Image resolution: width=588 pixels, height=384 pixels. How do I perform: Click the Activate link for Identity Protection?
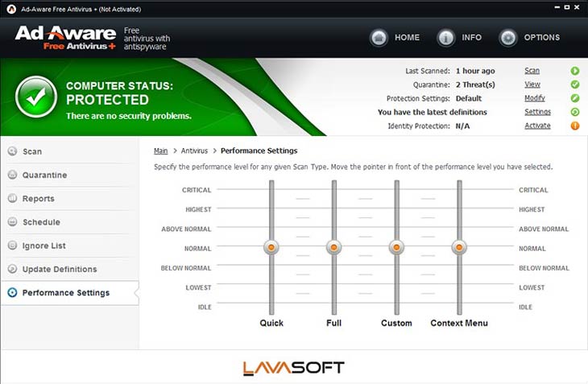tap(537, 126)
